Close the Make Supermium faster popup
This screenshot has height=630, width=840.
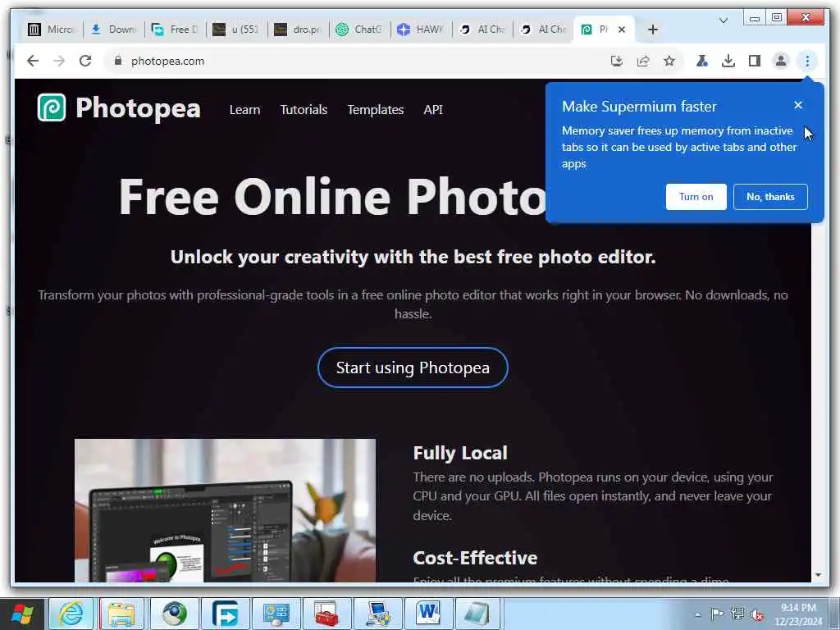[797, 105]
